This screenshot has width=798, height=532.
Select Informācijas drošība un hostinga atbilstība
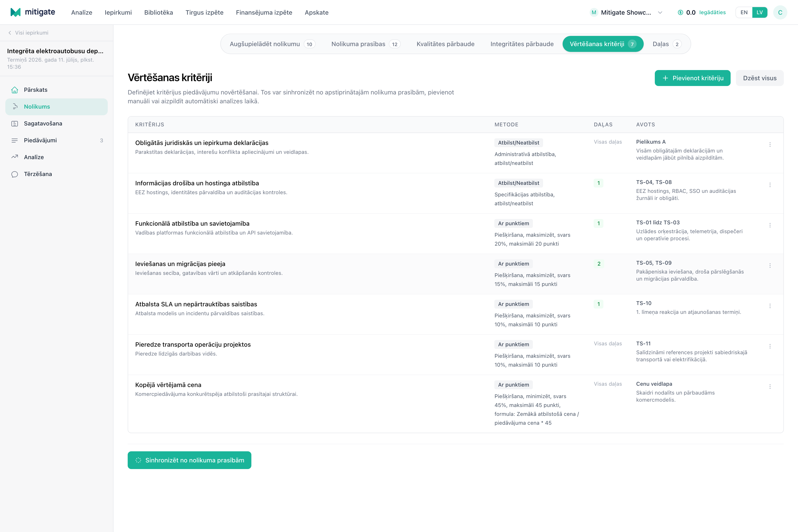point(197,183)
